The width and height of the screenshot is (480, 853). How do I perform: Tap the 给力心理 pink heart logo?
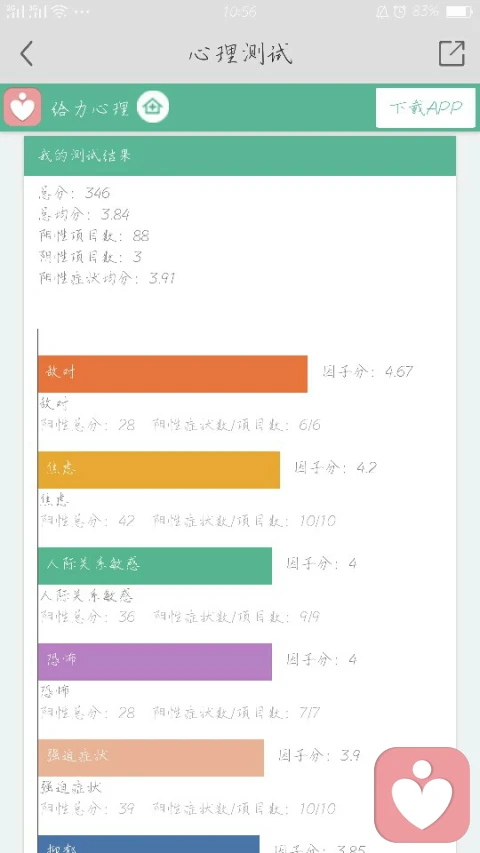click(22, 107)
